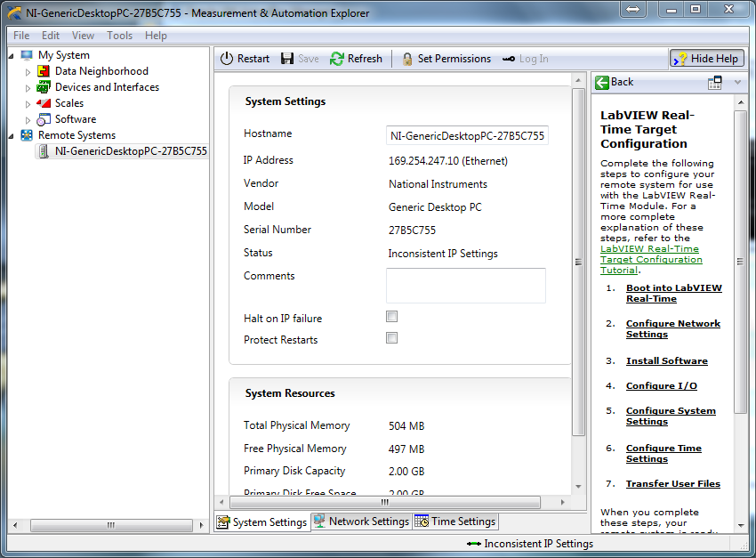Screen dimensions: 756x558
Task: Switch to the Network Settings tab
Action: [x=361, y=522]
